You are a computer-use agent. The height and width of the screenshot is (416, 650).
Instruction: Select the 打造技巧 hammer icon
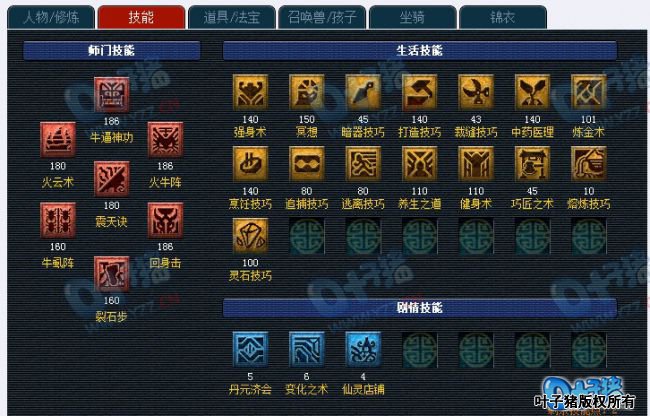click(x=420, y=92)
